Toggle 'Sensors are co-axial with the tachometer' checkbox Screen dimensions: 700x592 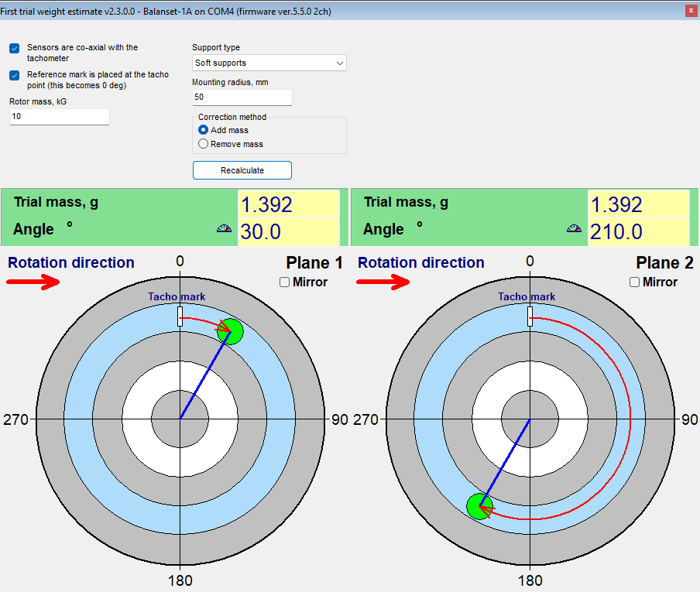tap(14, 48)
